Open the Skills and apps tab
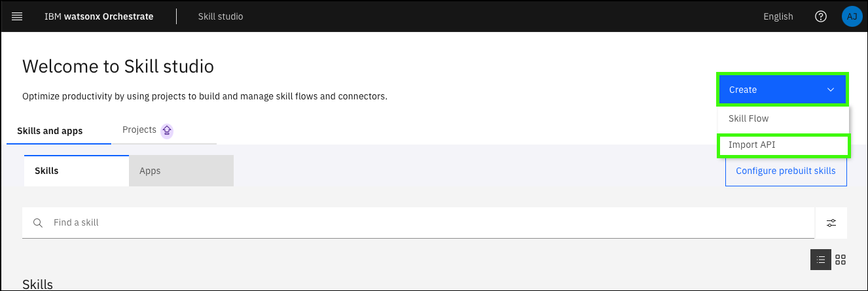 pyautogui.click(x=50, y=131)
